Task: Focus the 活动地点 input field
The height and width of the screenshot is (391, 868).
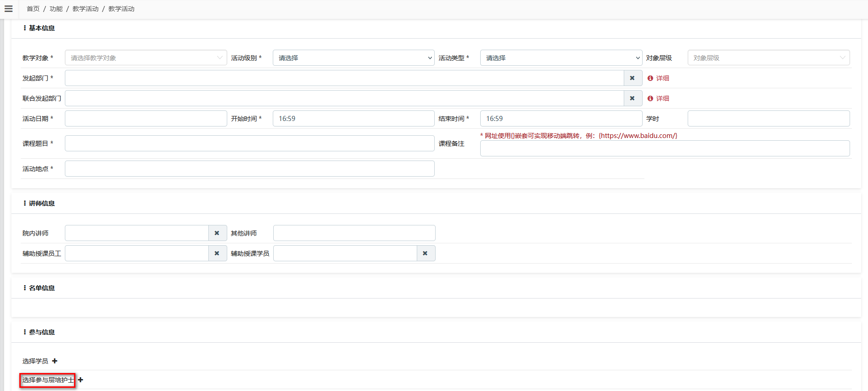Action: (249, 169)
